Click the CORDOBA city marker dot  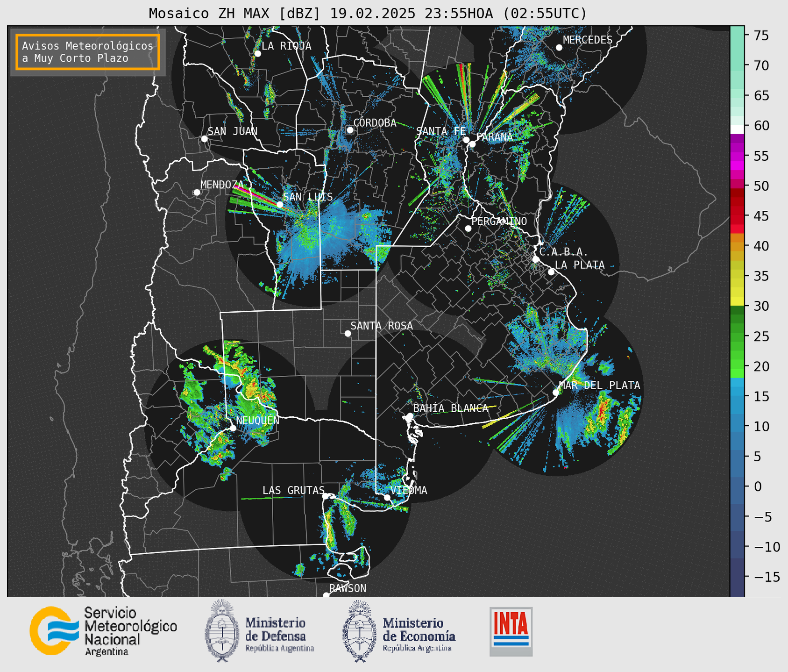(x=350, y=130)
